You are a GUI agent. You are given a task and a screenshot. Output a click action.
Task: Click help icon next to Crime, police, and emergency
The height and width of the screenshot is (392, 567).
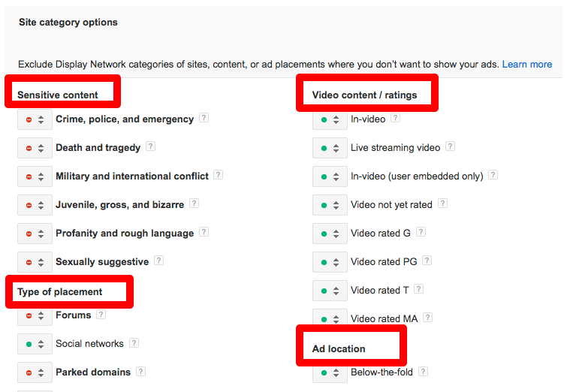pyautogui.click(x=204, y=119)
